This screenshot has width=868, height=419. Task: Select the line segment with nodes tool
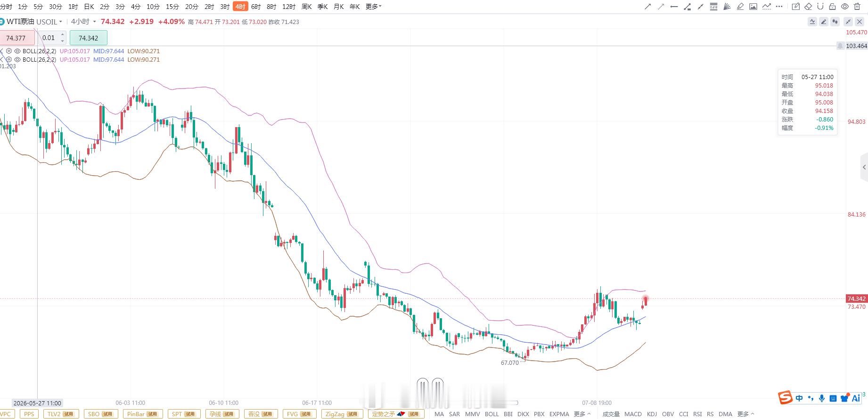pos(700,7)
